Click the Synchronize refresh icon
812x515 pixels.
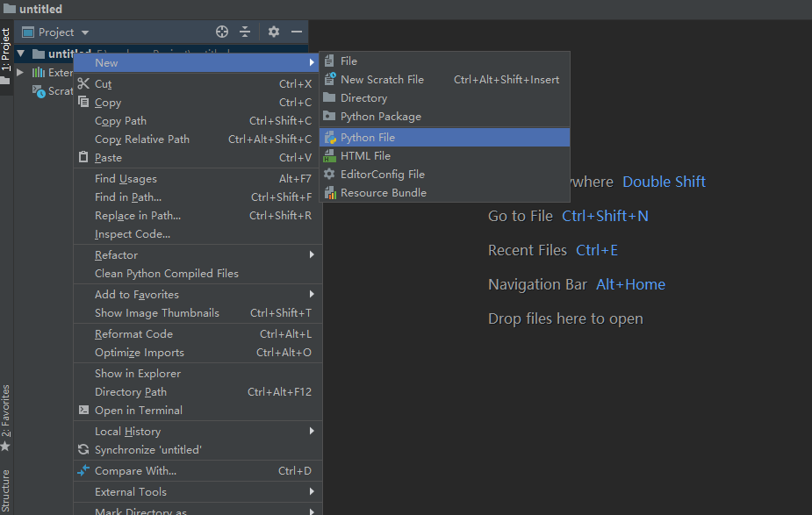coord(83,449)
